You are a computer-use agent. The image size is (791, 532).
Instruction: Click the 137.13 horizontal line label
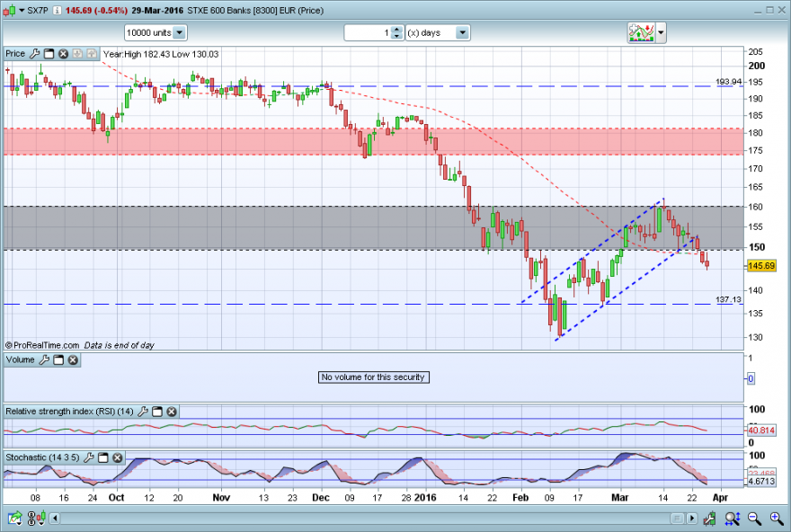pos(728,299)
